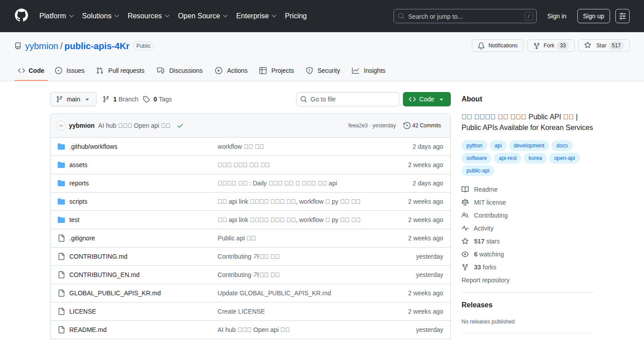Click the bell icon in Notifications button
Image resolution: width=644 pixels, height=340 pixels.
481,46
